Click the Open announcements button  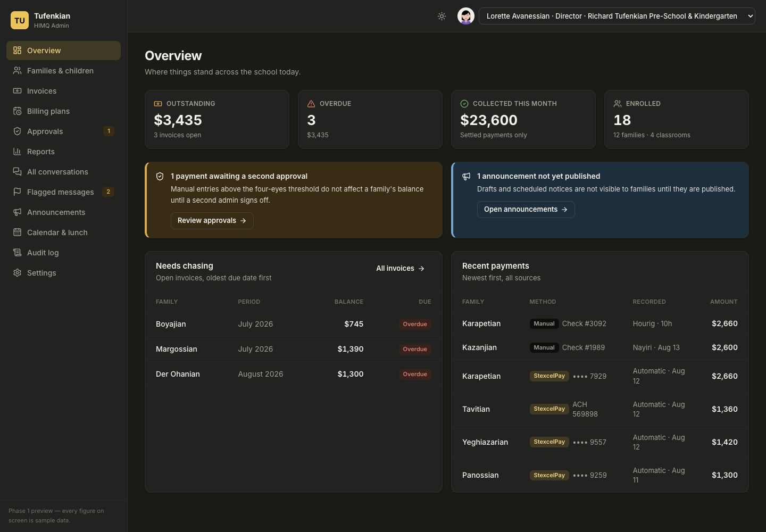[x=526, y=210]
